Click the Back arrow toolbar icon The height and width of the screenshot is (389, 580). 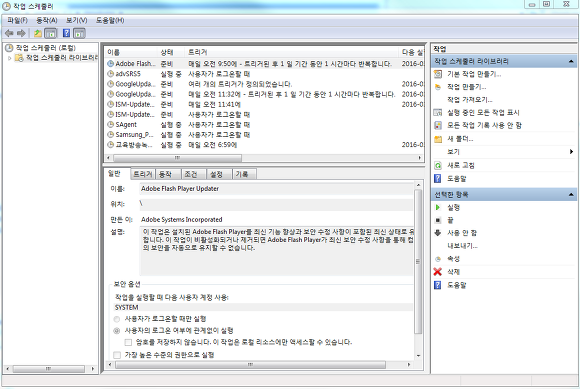pyautogui.click(x=9, y=33)
